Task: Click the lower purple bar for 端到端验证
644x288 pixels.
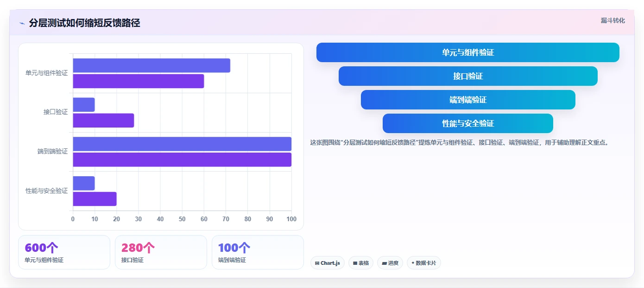Action: coord(182,160)
